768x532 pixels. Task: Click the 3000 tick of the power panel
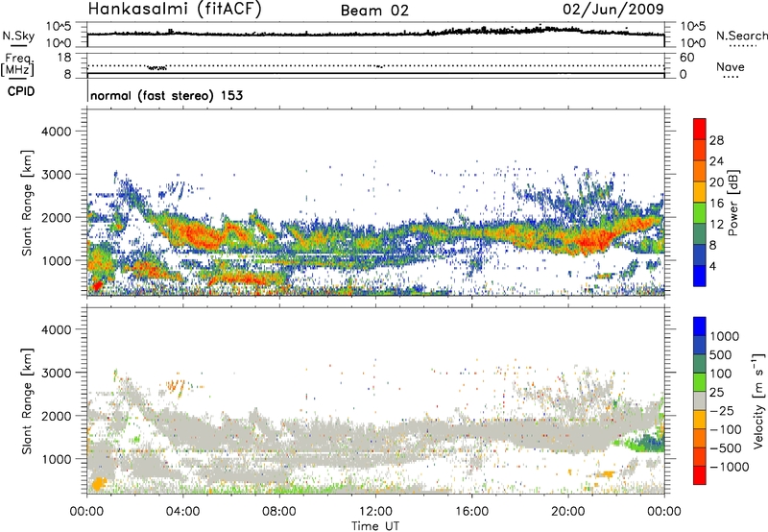click(x=57, y=175)
